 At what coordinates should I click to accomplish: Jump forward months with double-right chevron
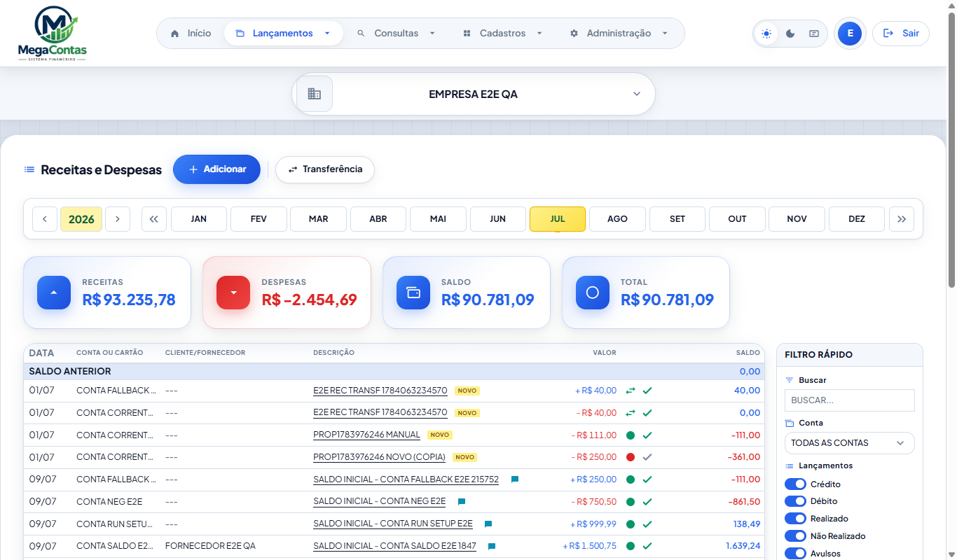902,219
